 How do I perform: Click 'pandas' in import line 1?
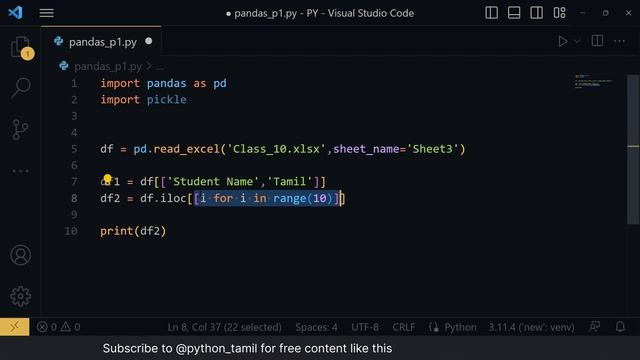point(167,83)
